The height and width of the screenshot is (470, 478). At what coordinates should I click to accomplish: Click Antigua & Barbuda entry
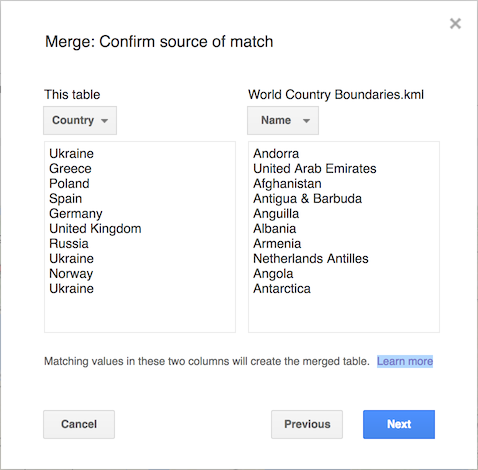pos(307,199)
